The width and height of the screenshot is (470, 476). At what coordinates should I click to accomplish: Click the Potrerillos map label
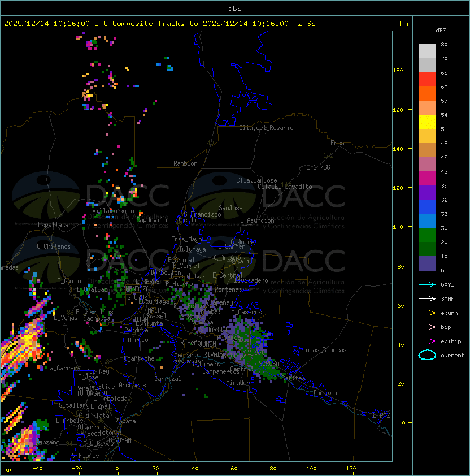(x=94, y=312)
